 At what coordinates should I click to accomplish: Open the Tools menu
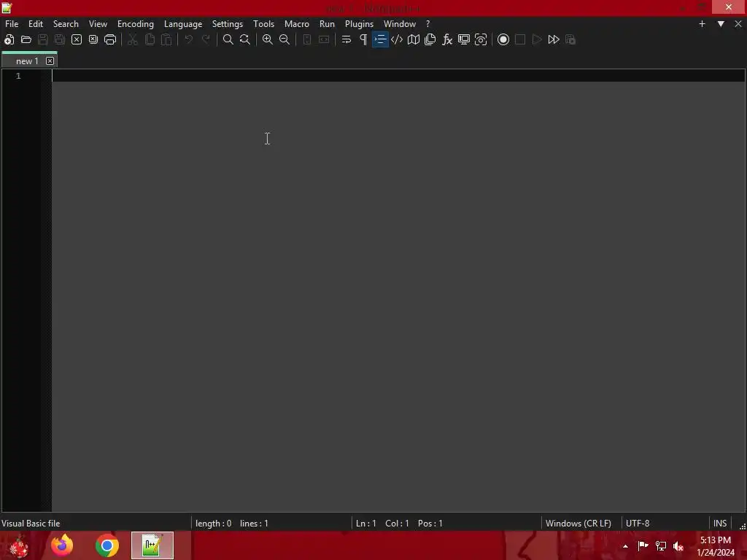[263, 24]
